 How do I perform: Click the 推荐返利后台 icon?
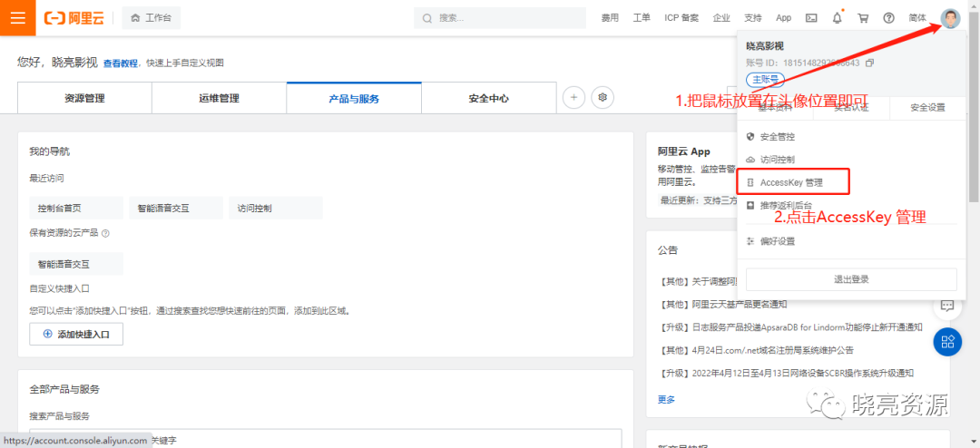[750, 206]
